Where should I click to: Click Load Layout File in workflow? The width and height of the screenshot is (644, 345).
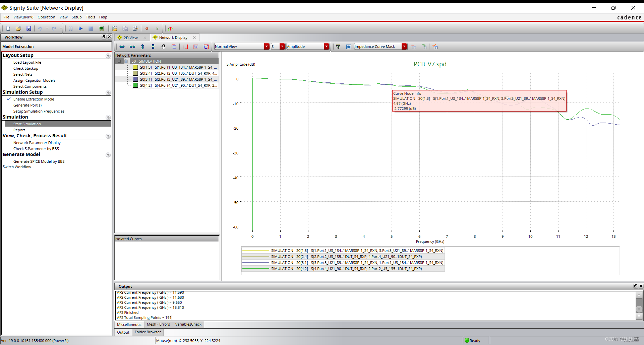[x=27, y=62]
